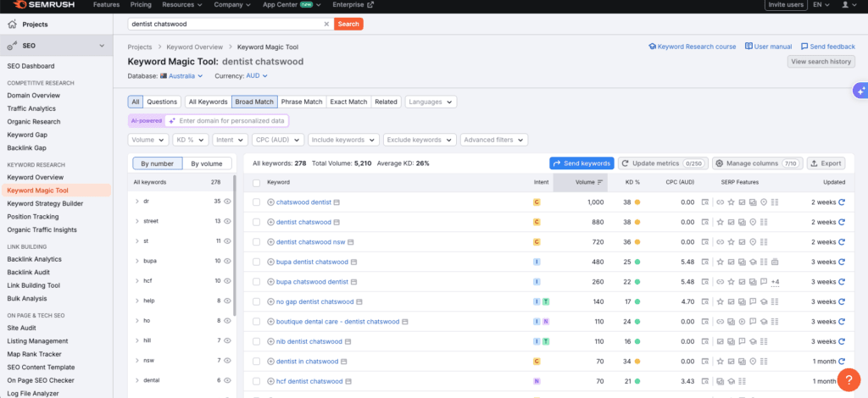Image resolution: width=868 pixels, height=398 pixels.
Task: Open the Keyword Research course link
Action: pos(693,47)
